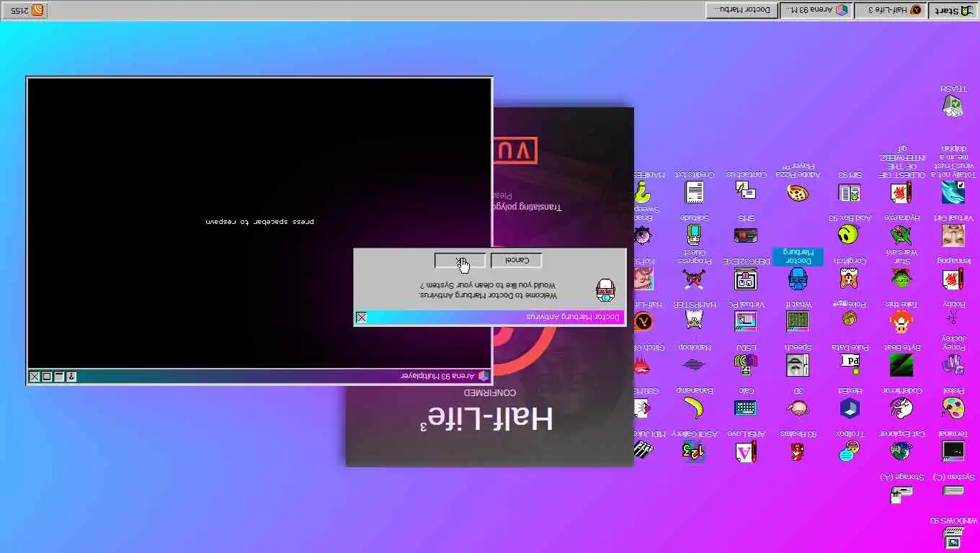The height and width of the screenshot is (553, 980).
Task: Open OLDEST GIF OF THE INTERWEBZ icon
Action: [x=901, y=192]
